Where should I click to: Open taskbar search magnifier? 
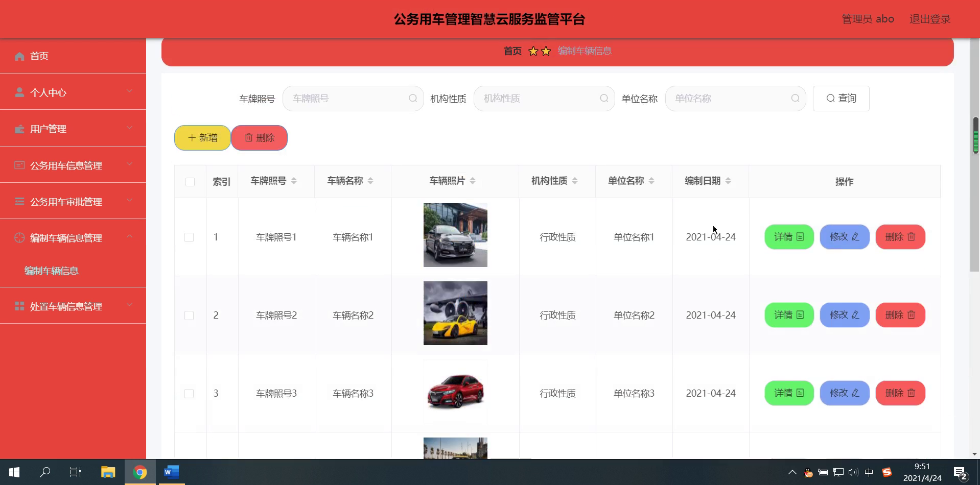click(45, 472)
